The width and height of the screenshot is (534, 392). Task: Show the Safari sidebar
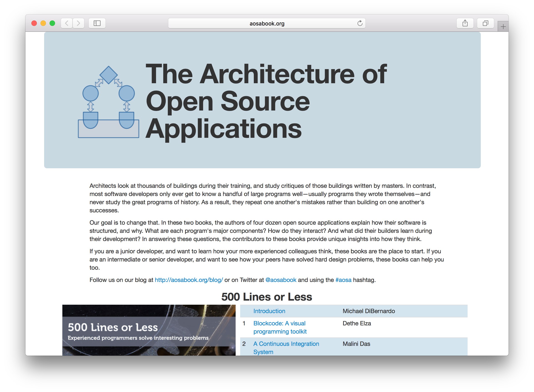(97, 23)
